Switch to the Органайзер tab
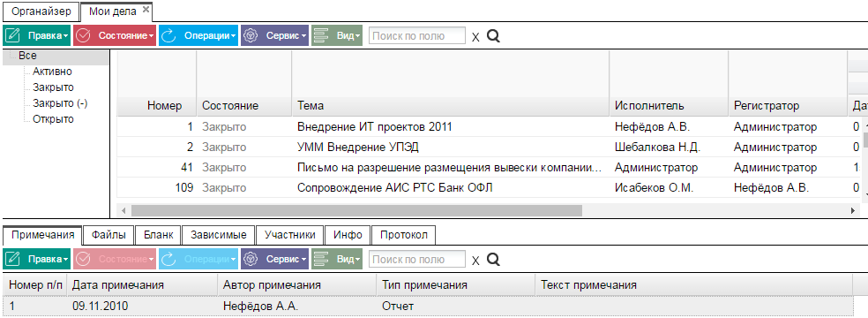The image size is (868, 318). click(41, 11)
